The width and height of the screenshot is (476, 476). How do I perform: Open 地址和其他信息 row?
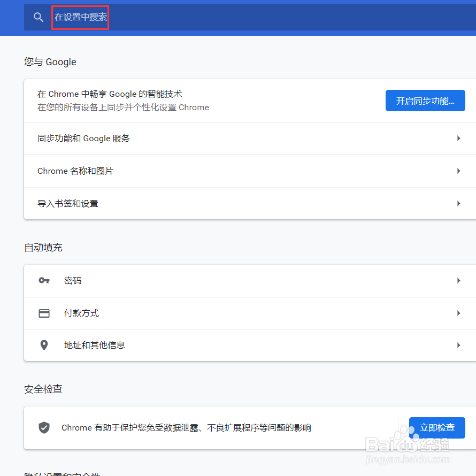coord(250,345)
